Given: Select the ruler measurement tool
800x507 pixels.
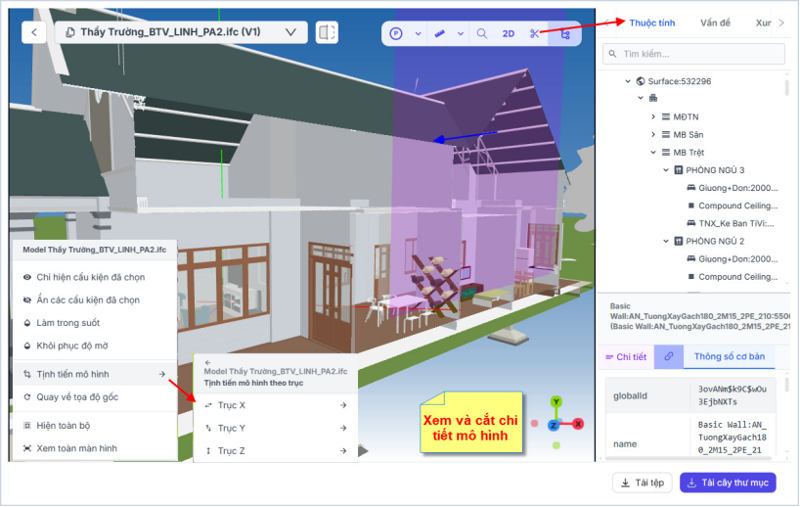Looking at the screenshot, I should (439, 34).
